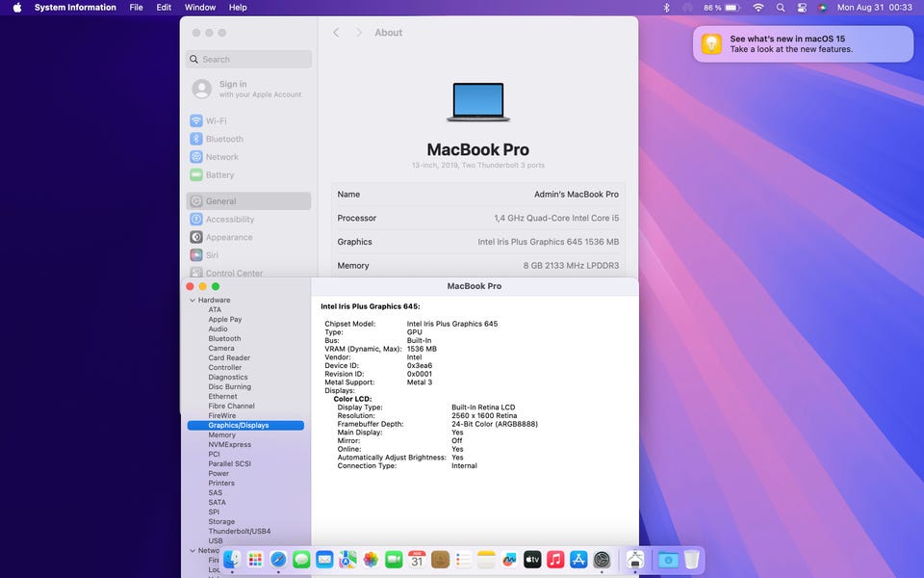Select Audio in the Hardware list
Viewport: 924px width, 578px height.
(x=218, y=329)
